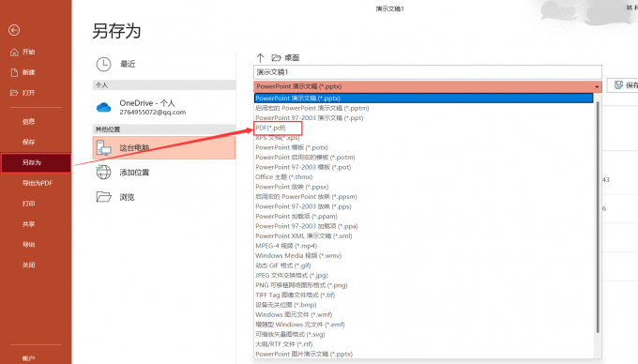
Task: Click the 最近 clock icon
Action: click(x=103, y=64)
